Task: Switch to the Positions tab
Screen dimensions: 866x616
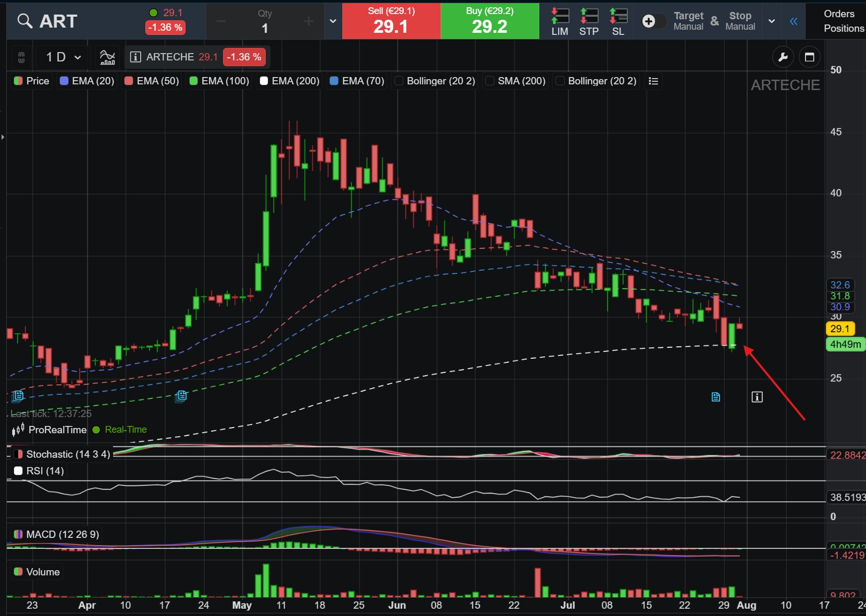Action: 844,28
